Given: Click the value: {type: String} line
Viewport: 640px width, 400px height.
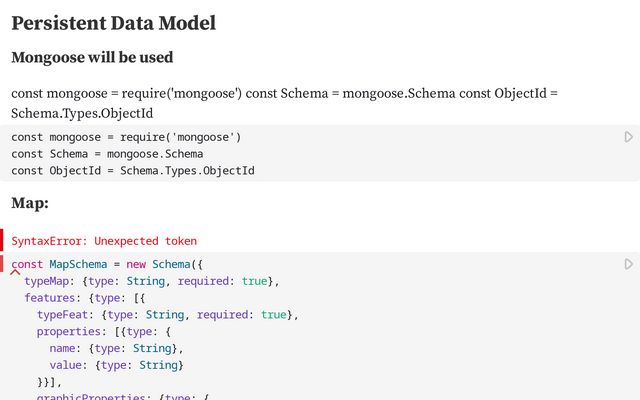Looking at the screenshot, I should [116, 366].
